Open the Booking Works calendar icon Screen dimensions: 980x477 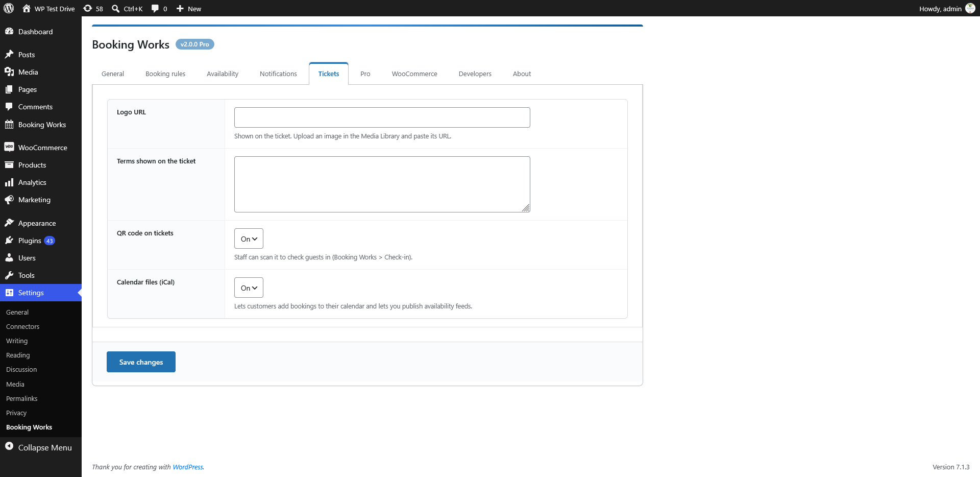9,124
